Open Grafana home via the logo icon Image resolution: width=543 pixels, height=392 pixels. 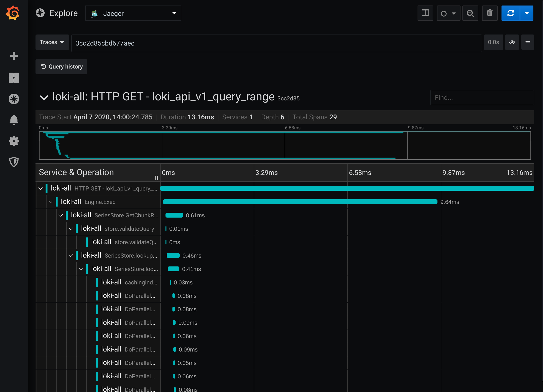(14, 13)
